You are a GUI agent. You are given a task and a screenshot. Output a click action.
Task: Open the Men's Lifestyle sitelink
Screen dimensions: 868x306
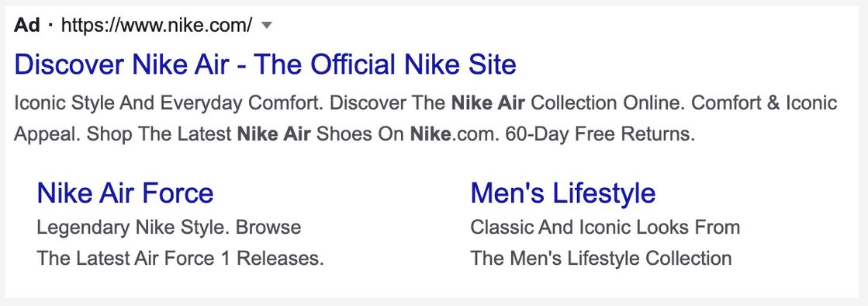point(563,193)
